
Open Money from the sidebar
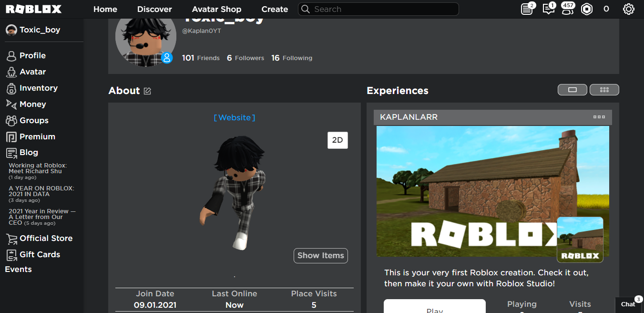(33, 104)
